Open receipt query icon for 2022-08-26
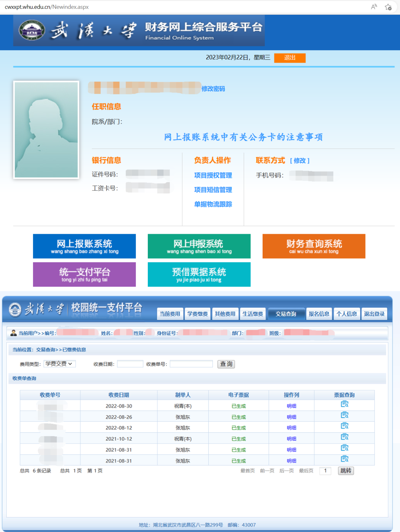The width and height of the screenshot is (400, 532). click(x=344, y=415)
